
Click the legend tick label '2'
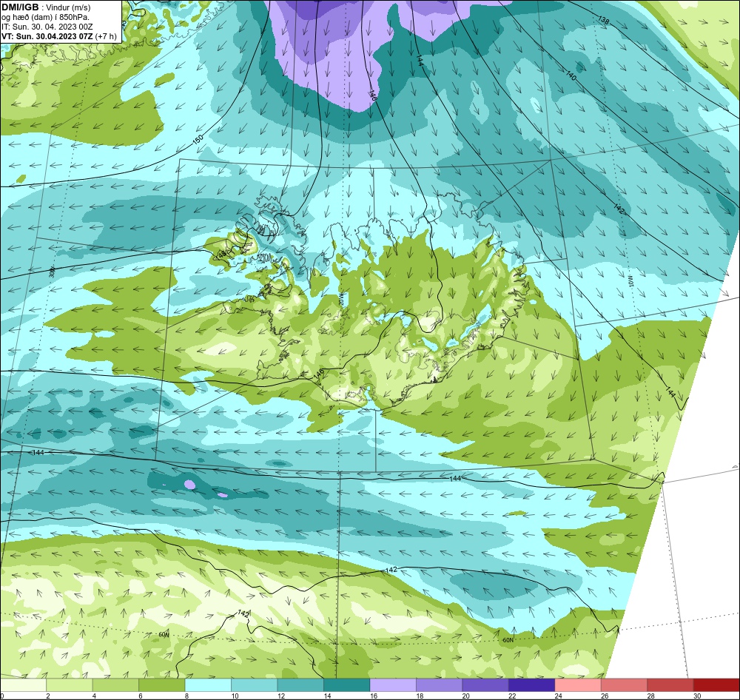[47, 696]
